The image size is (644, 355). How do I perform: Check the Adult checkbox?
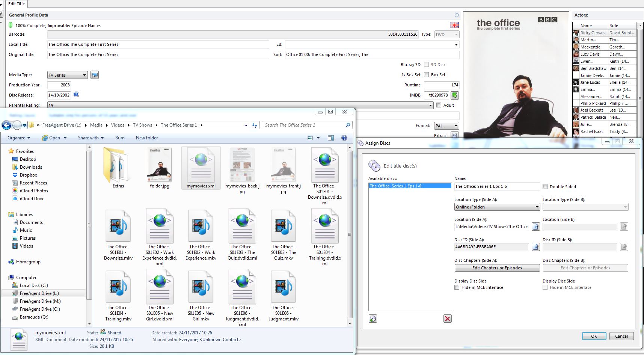[439, 105]
